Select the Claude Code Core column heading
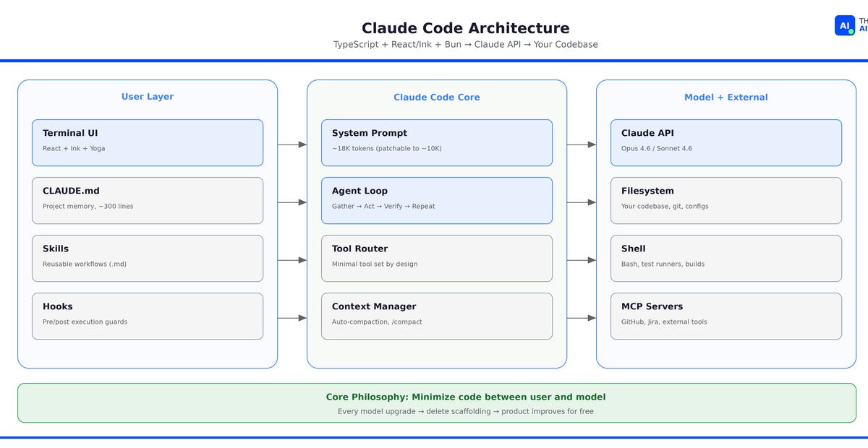868x448 pixels. pos(437,97)
